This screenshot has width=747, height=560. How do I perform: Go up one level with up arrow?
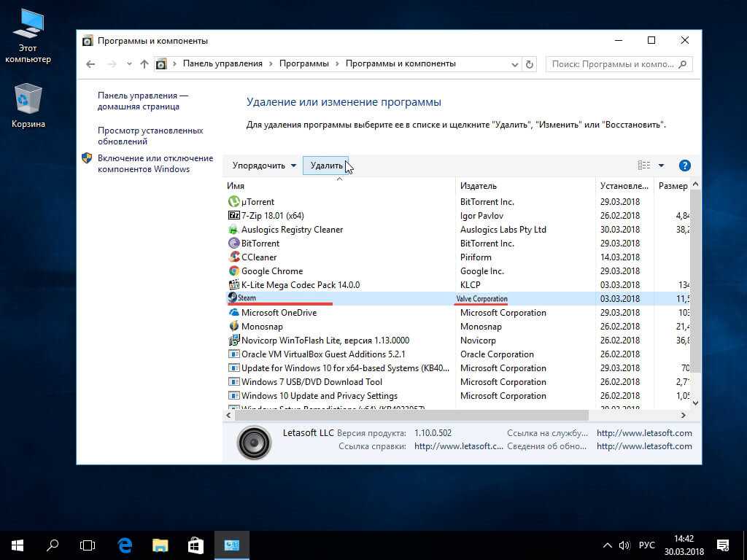click(x=144, y=64)
